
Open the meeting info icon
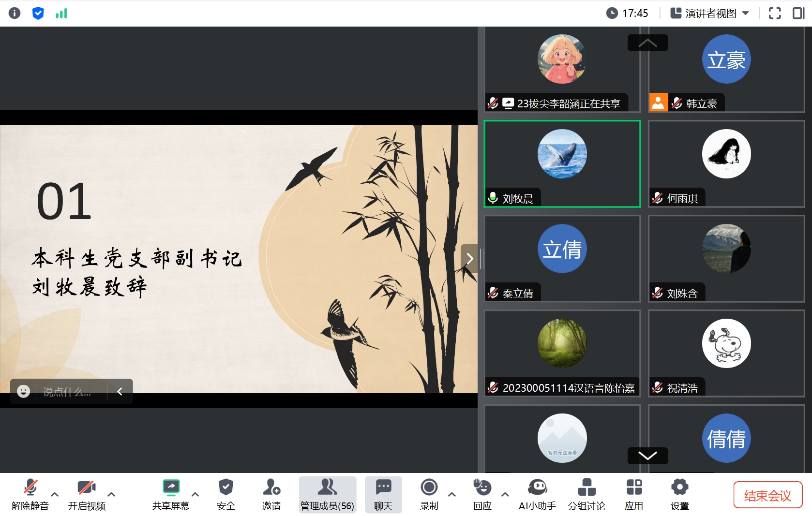pos(15,13)
